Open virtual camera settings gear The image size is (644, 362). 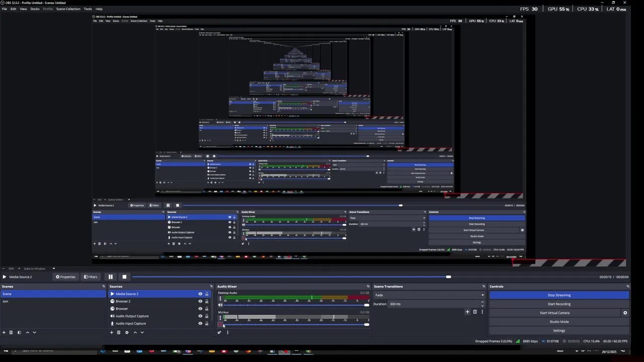point(625,313)
